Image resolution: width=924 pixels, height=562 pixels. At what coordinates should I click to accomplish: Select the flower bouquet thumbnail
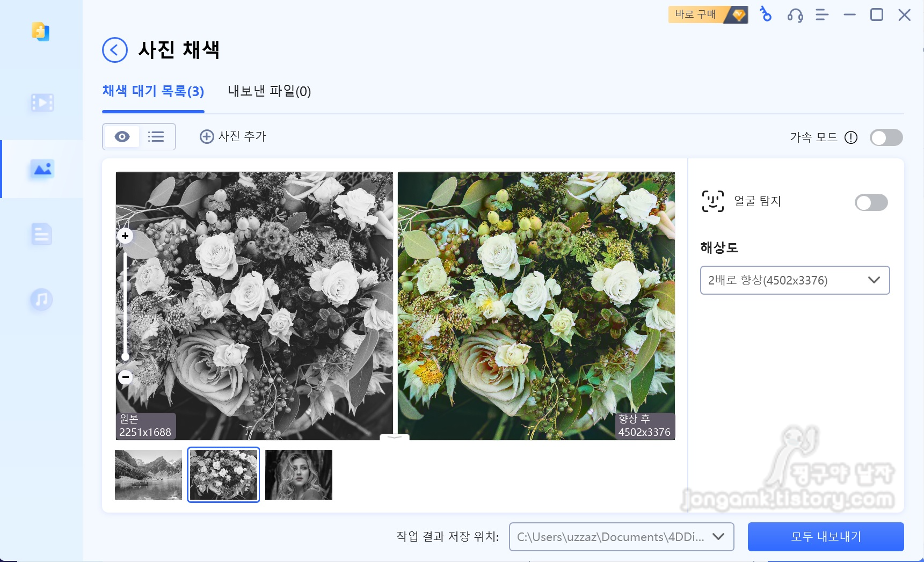[223, 475]
